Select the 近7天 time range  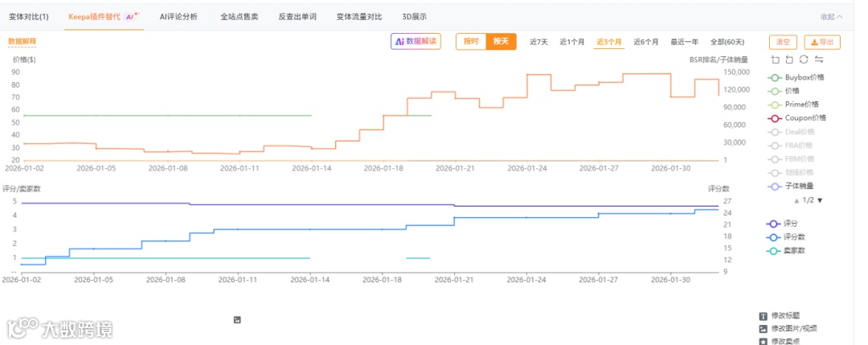tap(538, 42)
